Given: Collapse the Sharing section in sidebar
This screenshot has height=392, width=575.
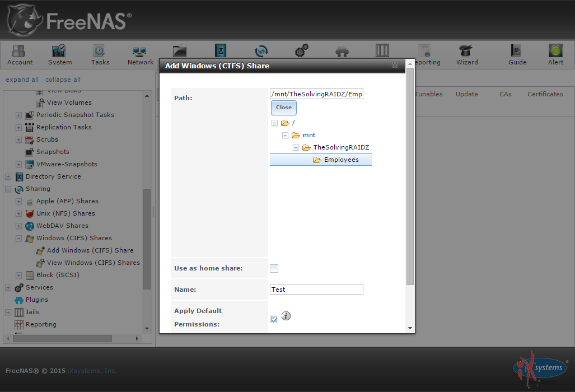Looking at the screenshot, I should [x=8, y=189].
